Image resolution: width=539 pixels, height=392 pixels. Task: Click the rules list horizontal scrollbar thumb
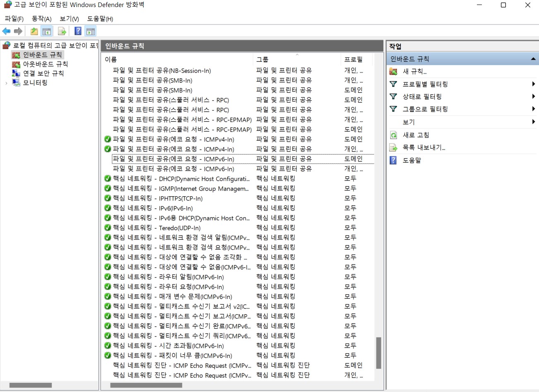click(x=146, y=385)
